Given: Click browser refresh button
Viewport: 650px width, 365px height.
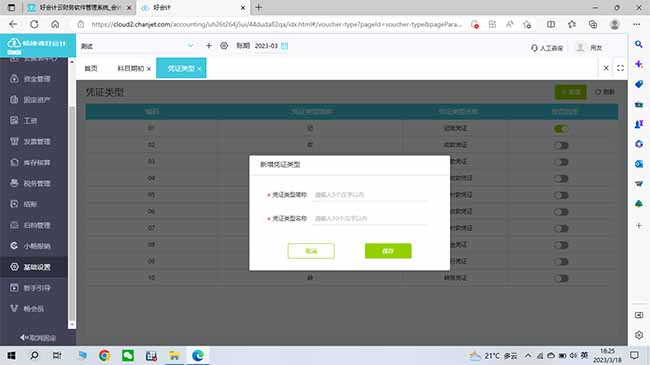Looking at the screenshot, I should [34, 24].
